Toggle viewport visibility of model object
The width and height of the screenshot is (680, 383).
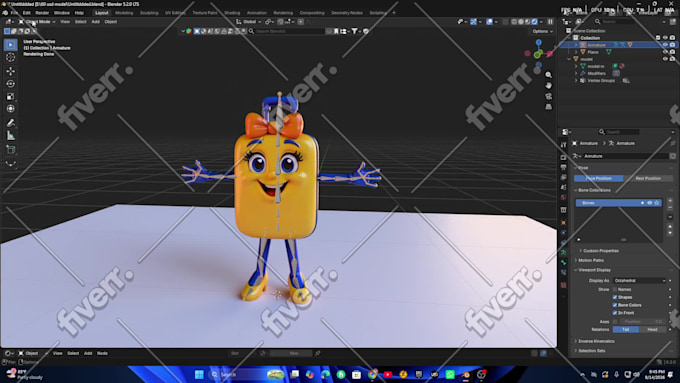click(x=665, y=59)
